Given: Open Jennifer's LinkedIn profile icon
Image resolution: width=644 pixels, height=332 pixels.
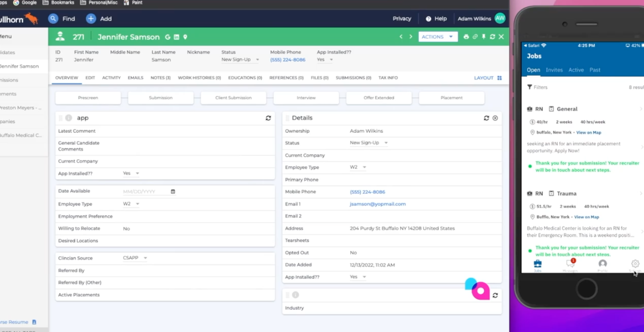Looking at the screenshot, I should [176, 37].
